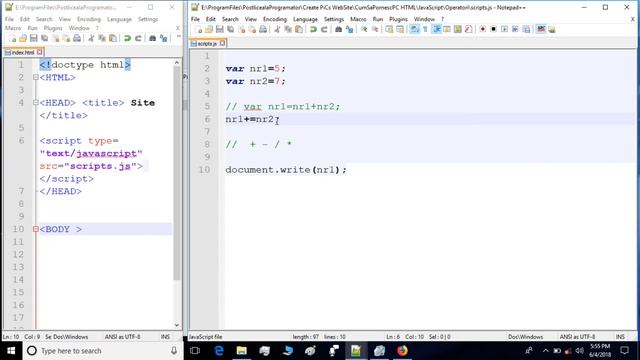Click Start Recording macro red dot

click(482, 29)
